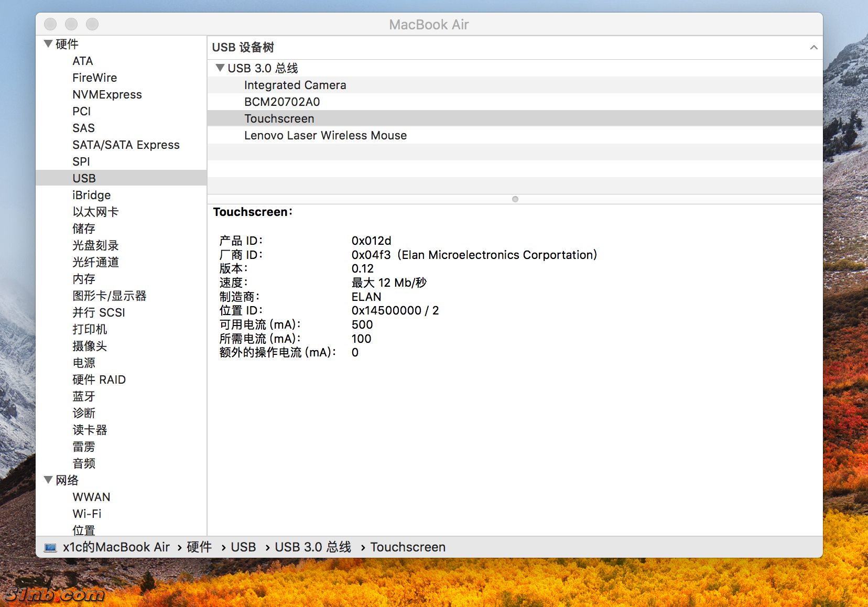Click the pane divider handle dot

pyautogui.click(x=515, y=199)
